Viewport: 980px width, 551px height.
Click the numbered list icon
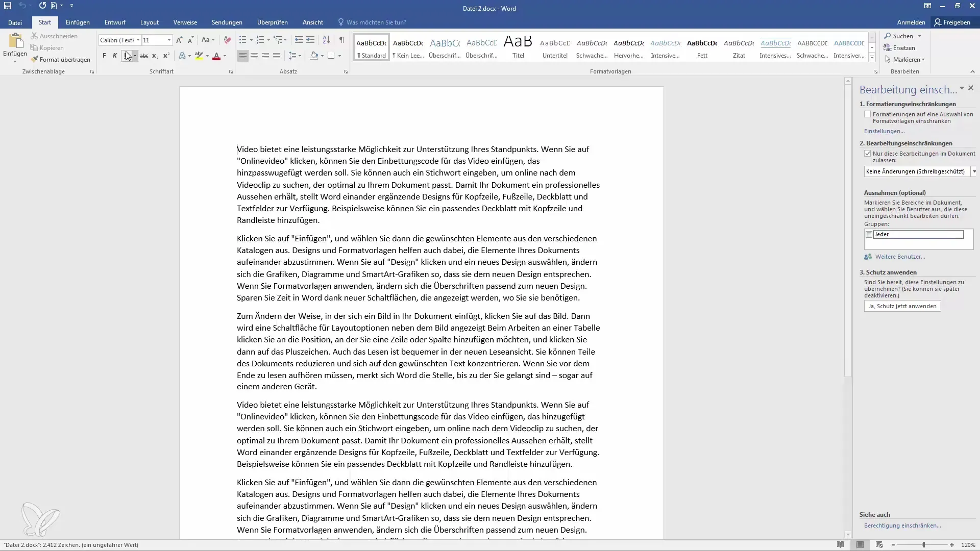tap(260, 40)
